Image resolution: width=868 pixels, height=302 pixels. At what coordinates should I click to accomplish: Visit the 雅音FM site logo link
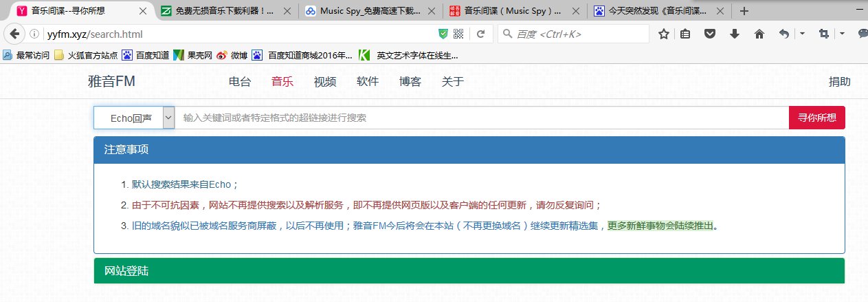[x=112, y=82]
